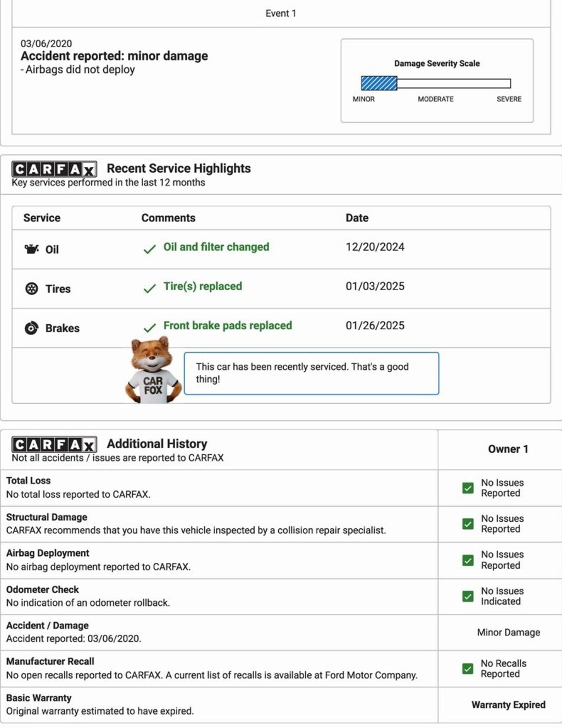
Task: Click the checkmark beside Front brake pads replaced
Action: [149, 328]
